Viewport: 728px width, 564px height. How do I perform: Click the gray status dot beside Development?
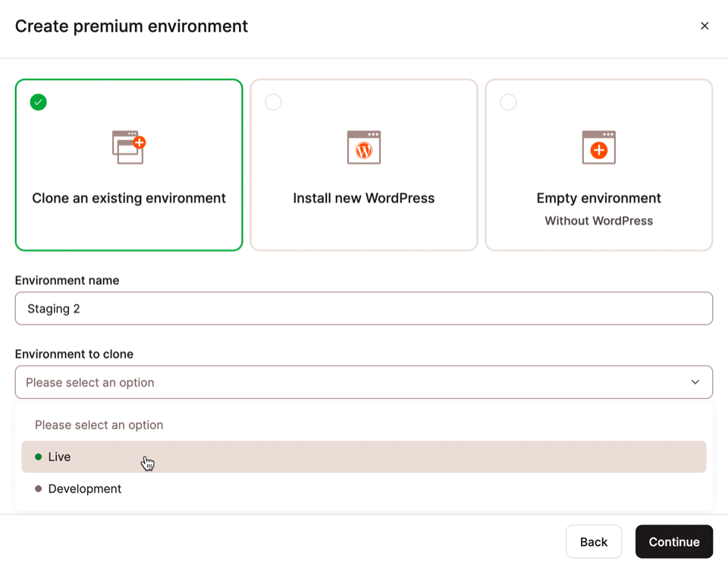pos(39,489)
